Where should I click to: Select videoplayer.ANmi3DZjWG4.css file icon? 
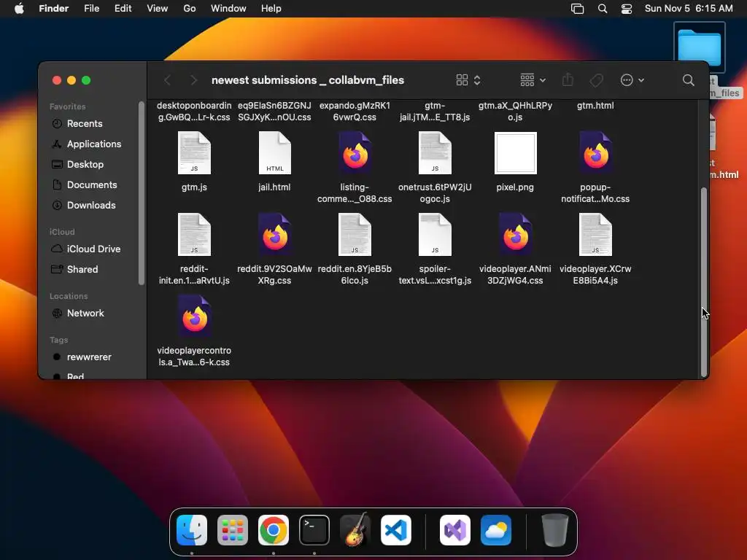pos(516,234)
